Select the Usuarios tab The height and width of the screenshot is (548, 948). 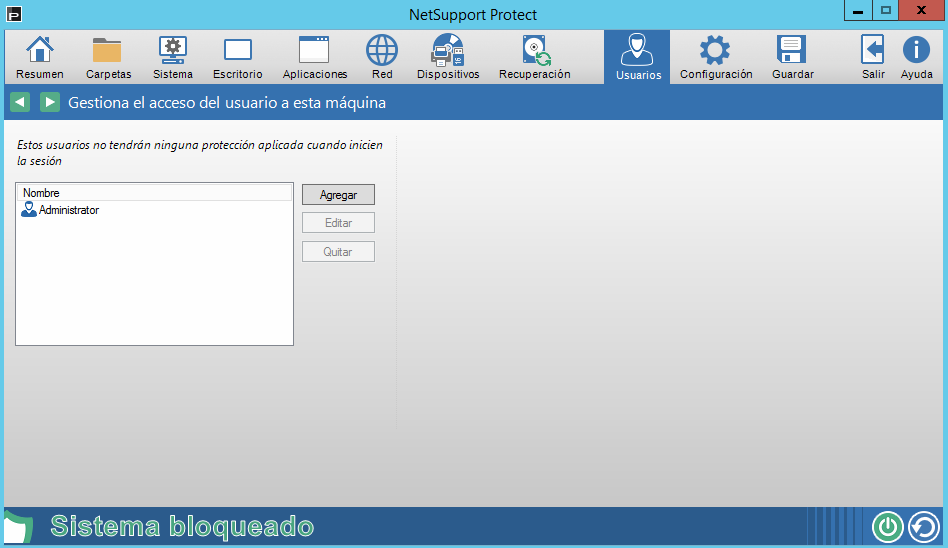click(637, 57)
